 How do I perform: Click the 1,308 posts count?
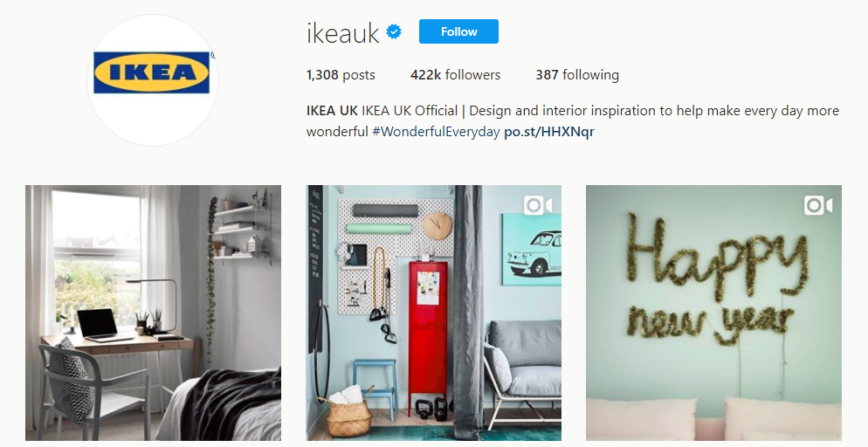click(x=341, y=75)
